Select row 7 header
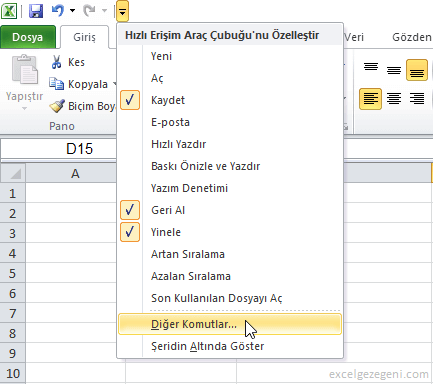Image resolution: width=433 pixels, height=384 pixels. pos(13,313)
